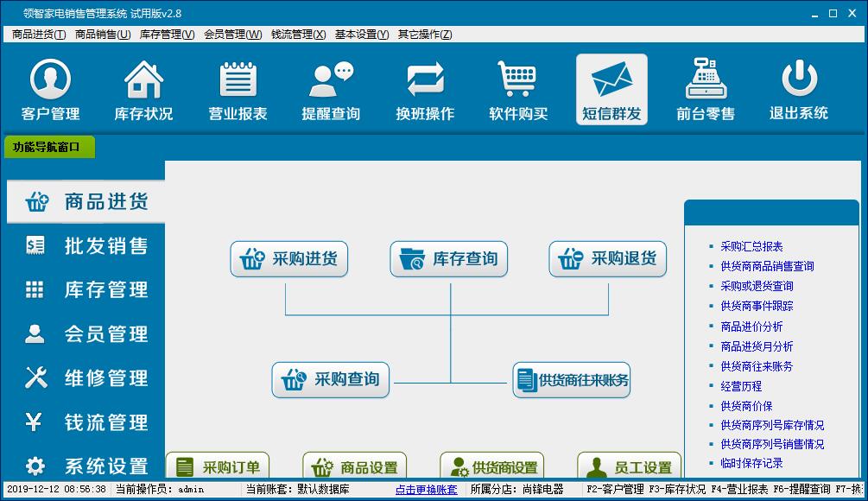Click 当前操作员: admin in status bar
The image size is (868, 501).
point(160,490)
